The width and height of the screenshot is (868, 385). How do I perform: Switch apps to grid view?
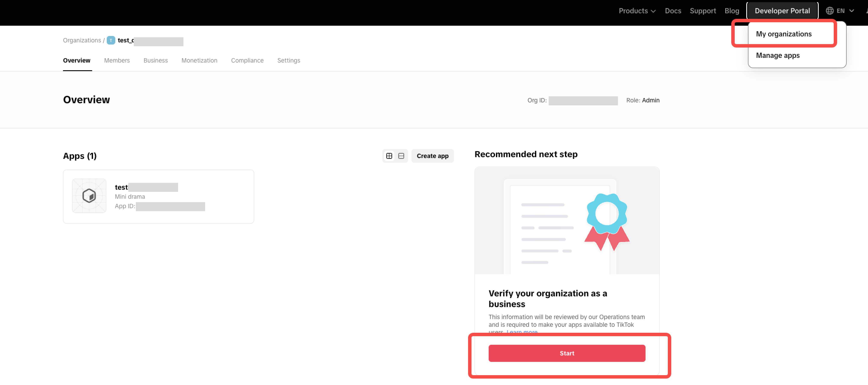(x=389, y=156)
